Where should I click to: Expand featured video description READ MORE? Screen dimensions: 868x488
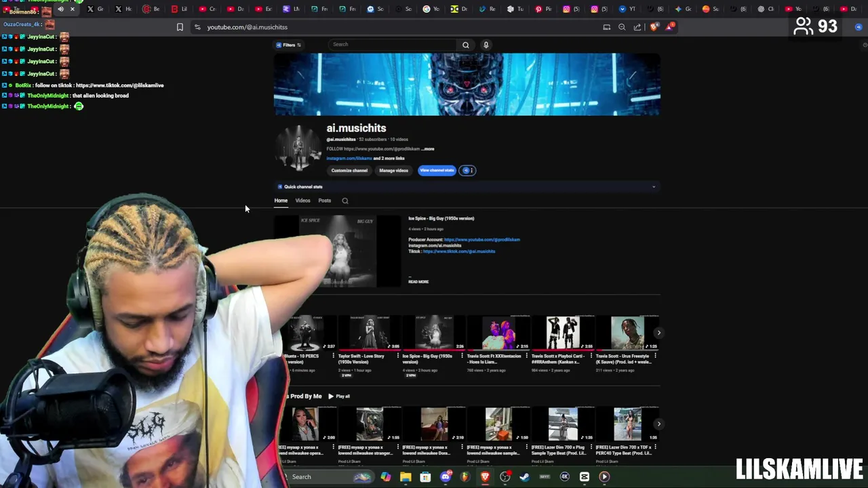coord(418,282)
